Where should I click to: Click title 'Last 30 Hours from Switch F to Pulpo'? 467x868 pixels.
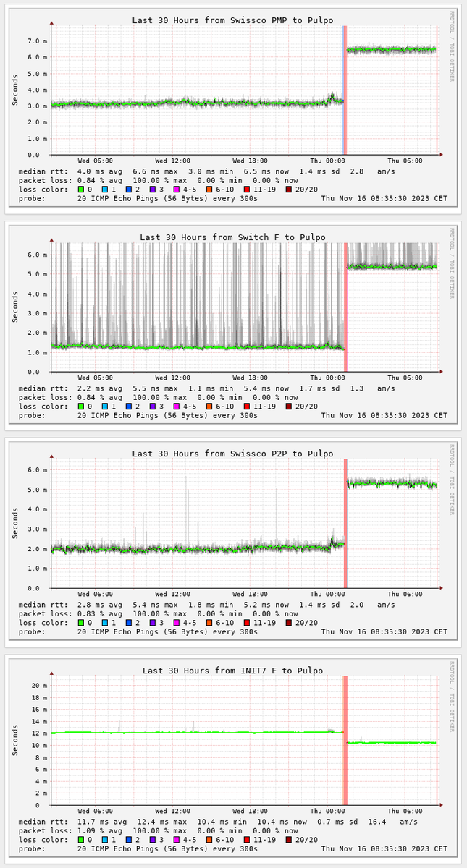click(232, 237)
